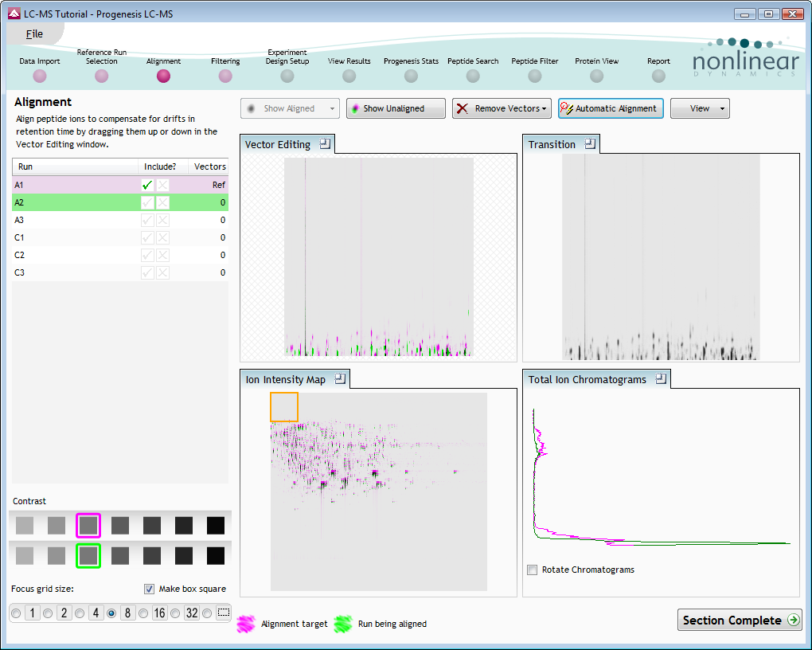Select run A2 in the run list
The width and height of the screenshot is (812, 650).
click(120, 202)
